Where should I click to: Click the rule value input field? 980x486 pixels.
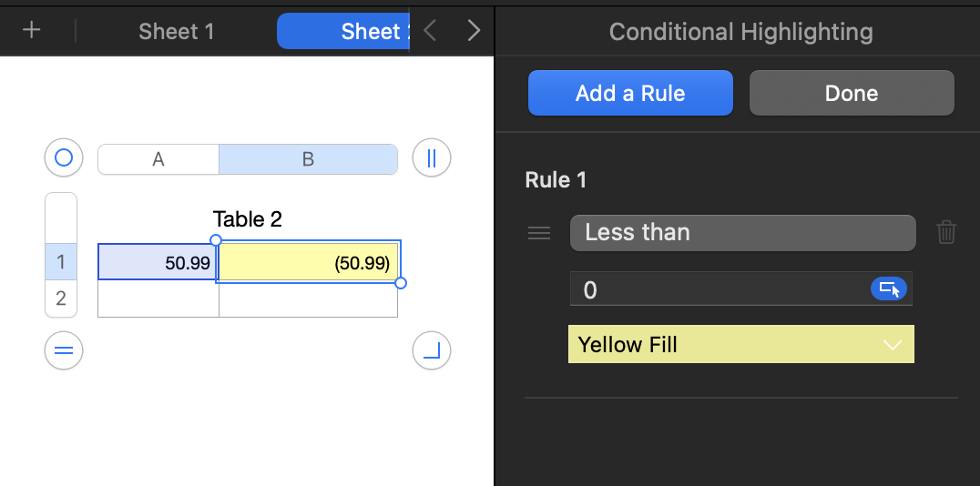point(720,290)
